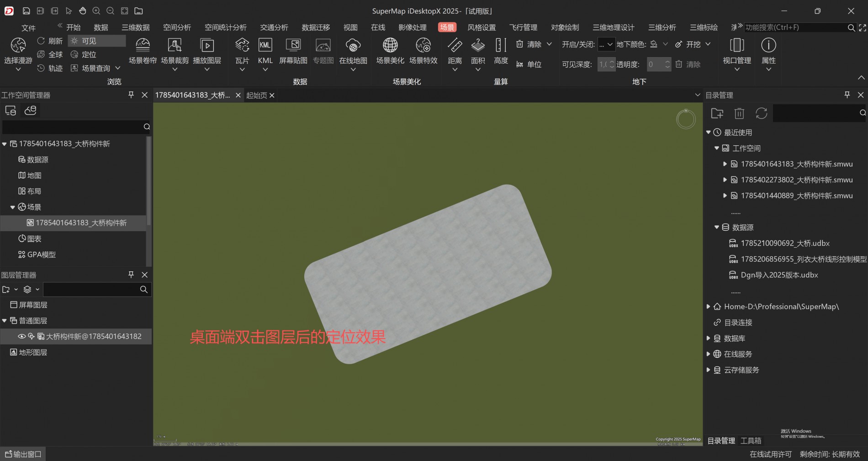Click the 在线地图 online map icon
Viewport: 868px width, 461px height.
[353, 45]
